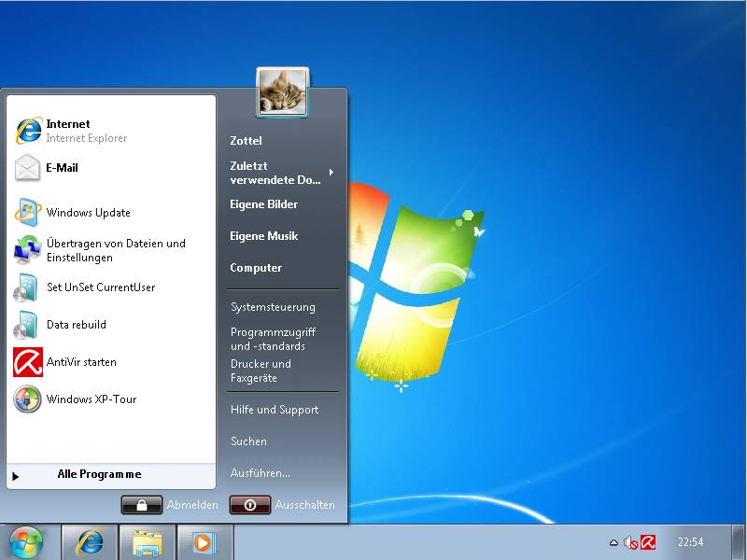747x560 pixels.
Task: Launch the Windows Update icon
Action: pyautogui.click(x=28, y=213)
